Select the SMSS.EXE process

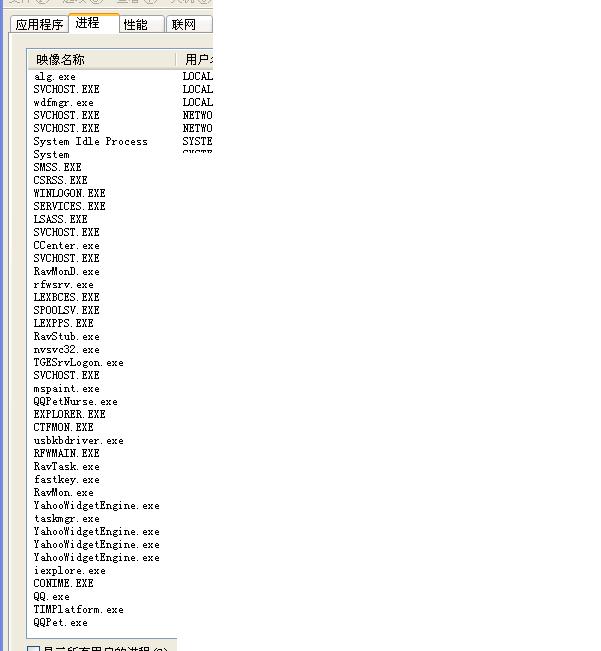coord(57,167)
